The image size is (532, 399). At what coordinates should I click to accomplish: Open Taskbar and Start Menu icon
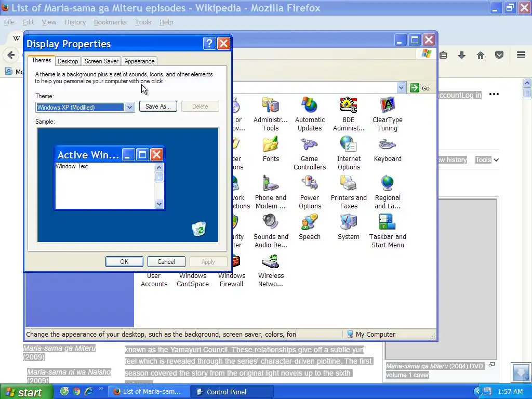[x=388, y=231]
